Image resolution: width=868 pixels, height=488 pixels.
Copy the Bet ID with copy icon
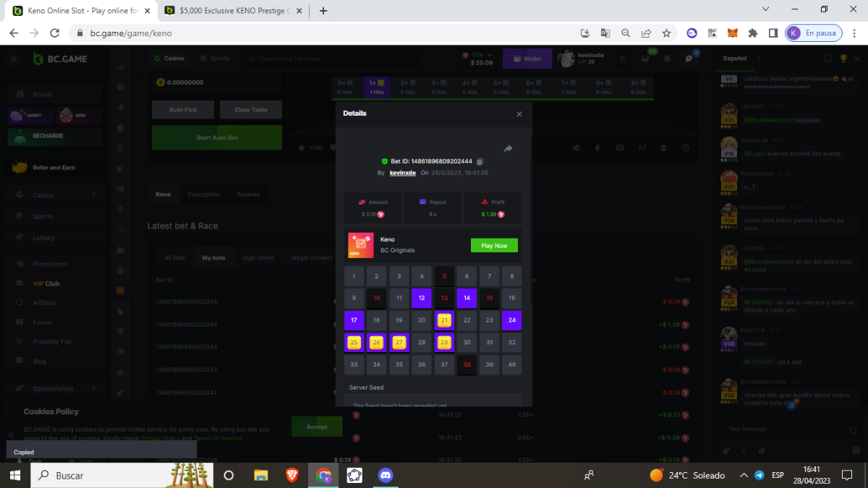[x=480, y=161]
